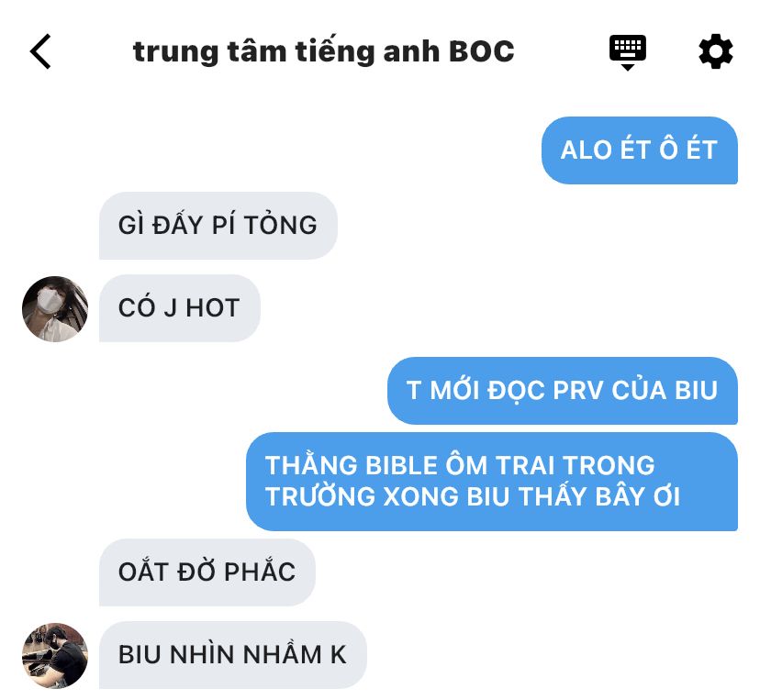Select the 'T MỚI ĐỌC PRV CỦA BIU' message

click(x=563, y=391)
